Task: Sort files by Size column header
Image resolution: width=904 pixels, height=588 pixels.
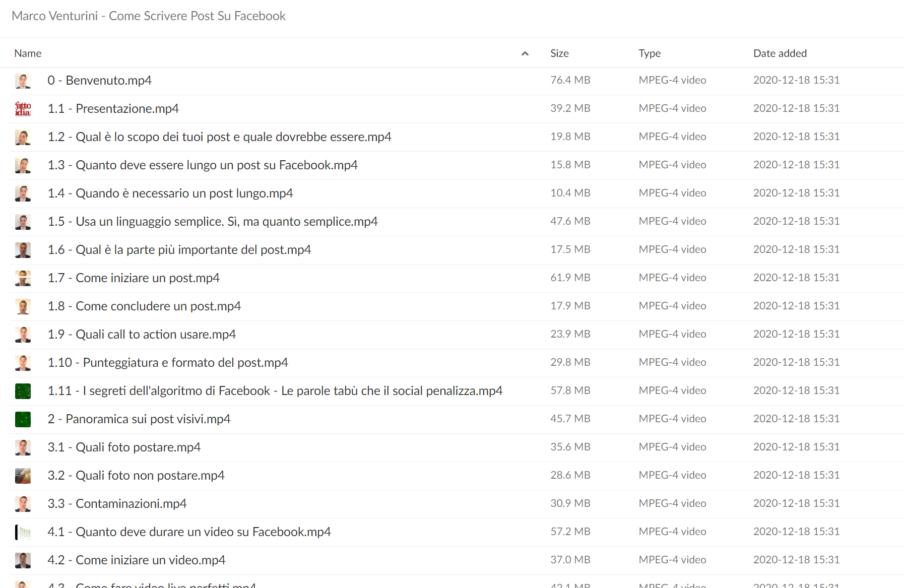Action: [x=559, y=53]
